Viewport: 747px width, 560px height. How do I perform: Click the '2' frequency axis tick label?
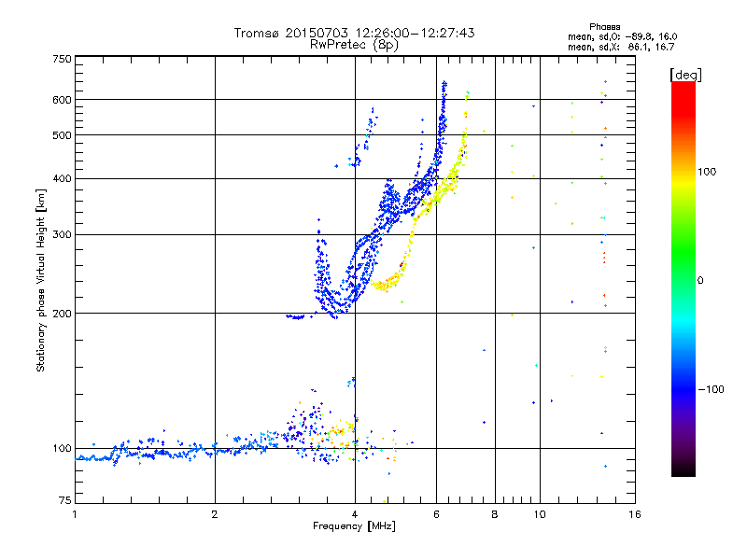pyautogui.click(x=215, y=514)
